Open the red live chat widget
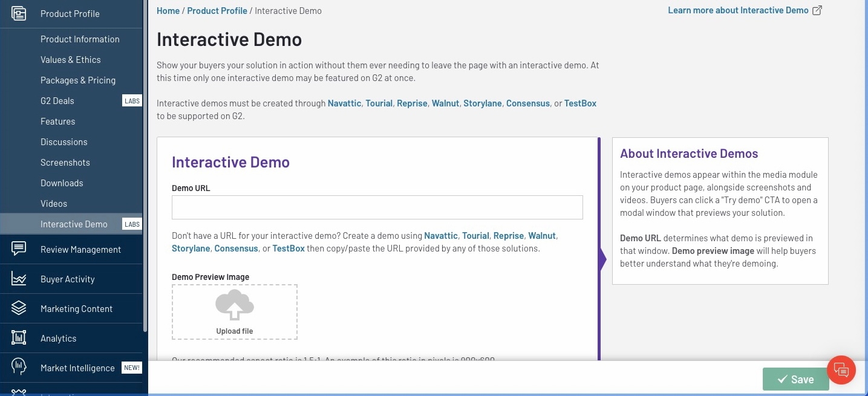This screenshot has height=396, width=868. 841,369
